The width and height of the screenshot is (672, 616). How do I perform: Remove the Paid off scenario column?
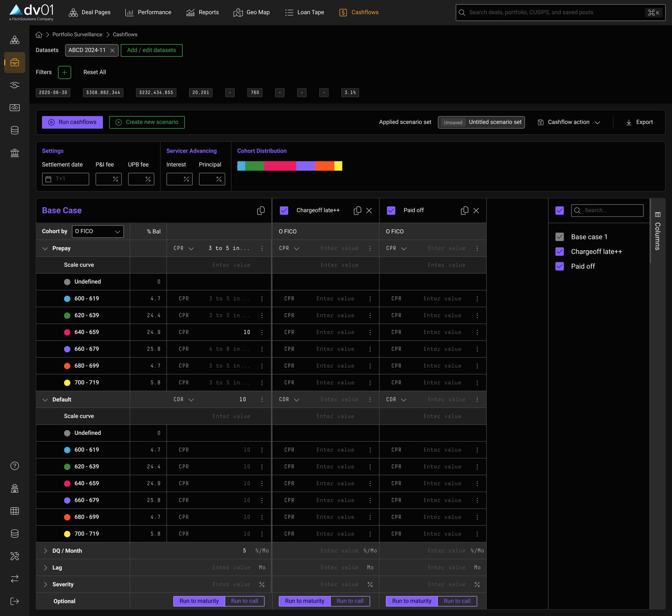point(476,210)
